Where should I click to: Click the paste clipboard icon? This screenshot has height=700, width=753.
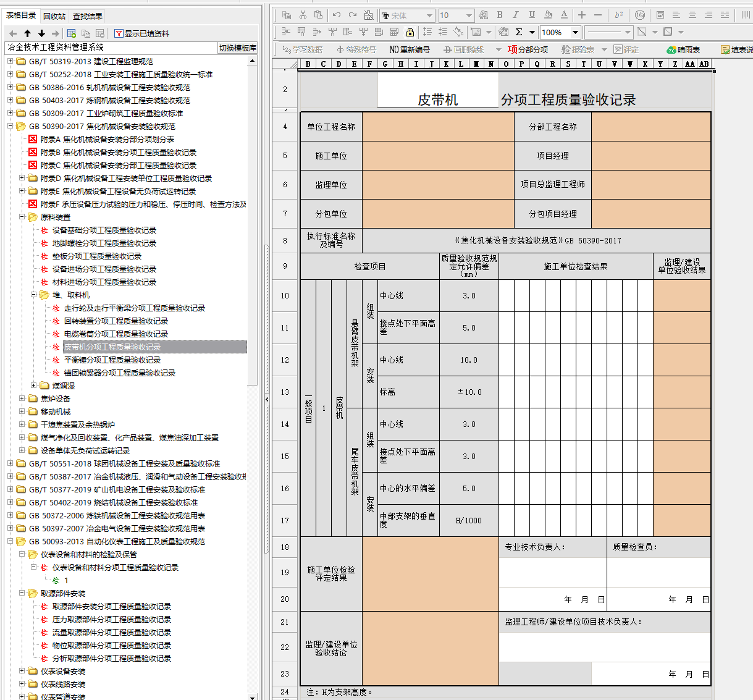pos(318,15)
